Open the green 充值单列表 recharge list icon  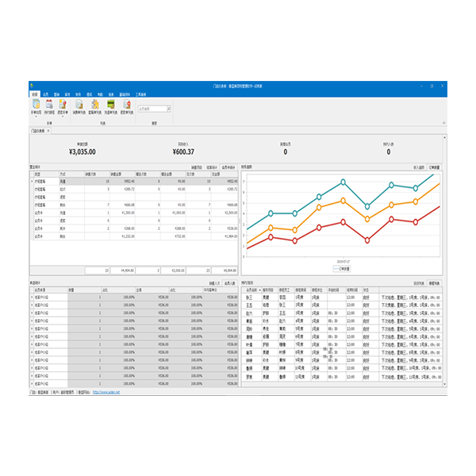pos(111,105)
